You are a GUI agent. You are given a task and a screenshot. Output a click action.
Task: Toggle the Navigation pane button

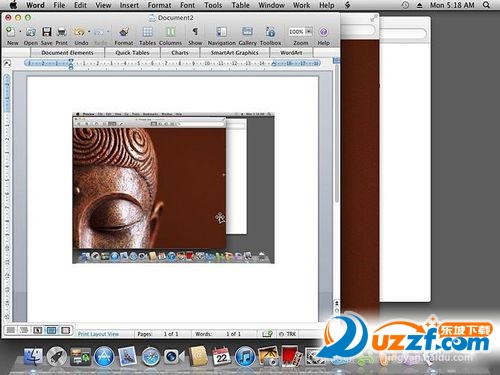[221, 32]
